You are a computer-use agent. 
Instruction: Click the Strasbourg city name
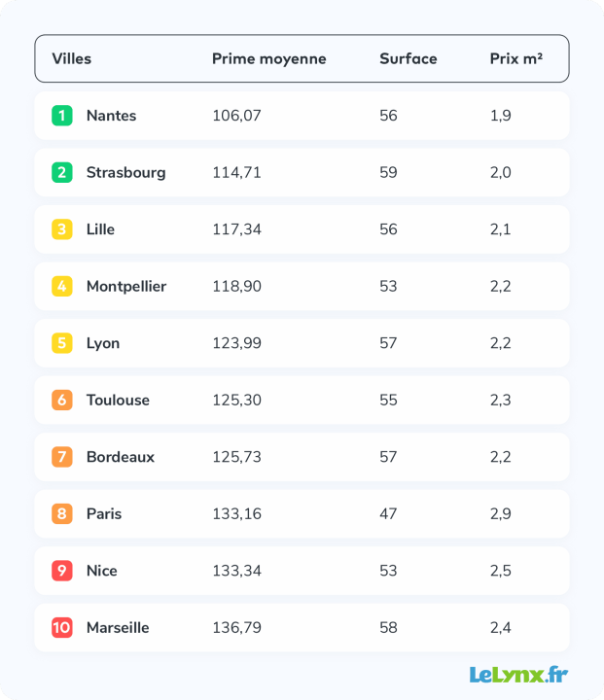[x=126, y=173]
